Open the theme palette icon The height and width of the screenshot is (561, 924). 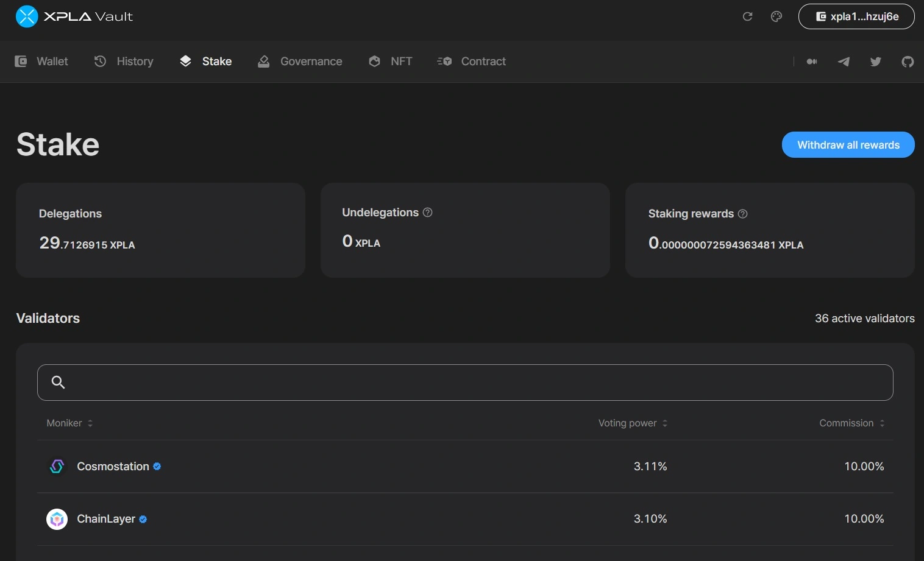[777, 16]
